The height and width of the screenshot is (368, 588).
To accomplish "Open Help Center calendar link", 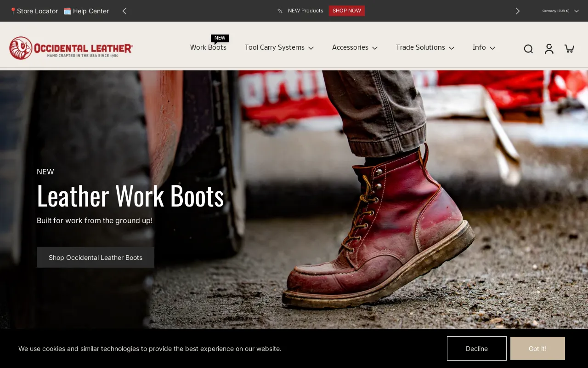I will point(86,11).
